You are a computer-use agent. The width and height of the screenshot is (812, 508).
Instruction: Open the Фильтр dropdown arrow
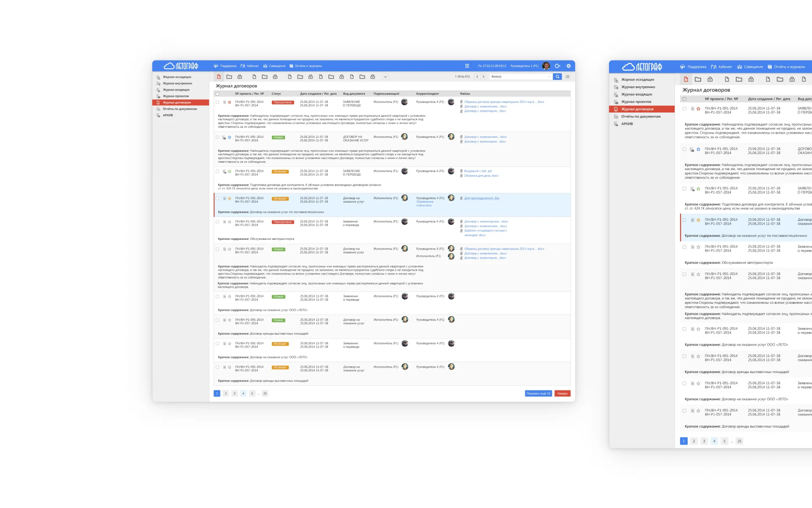click(549, 77)
